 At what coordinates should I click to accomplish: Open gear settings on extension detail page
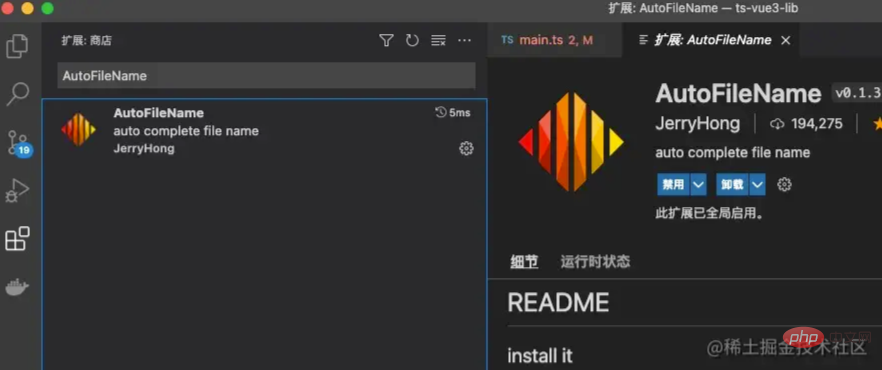coord(784,184)
